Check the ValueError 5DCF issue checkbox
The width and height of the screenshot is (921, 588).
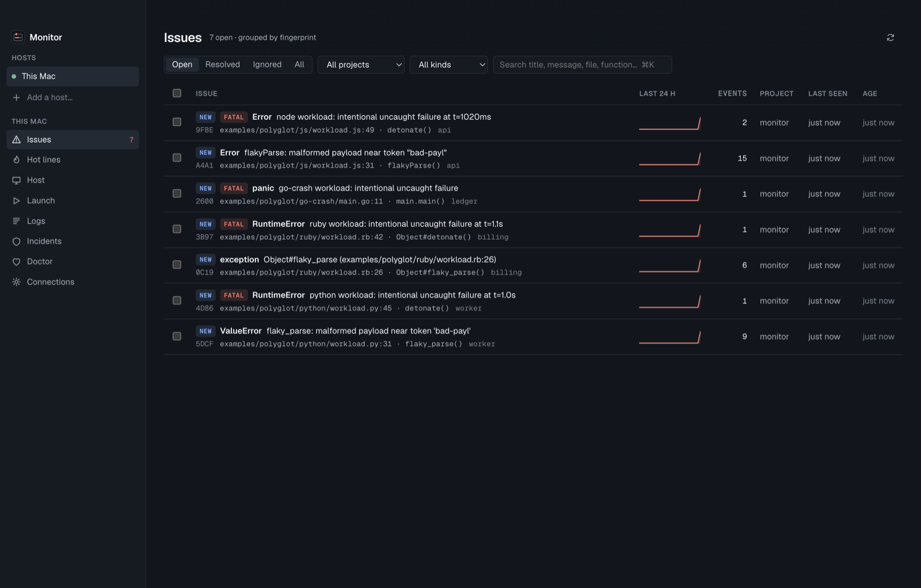(177, 336)
